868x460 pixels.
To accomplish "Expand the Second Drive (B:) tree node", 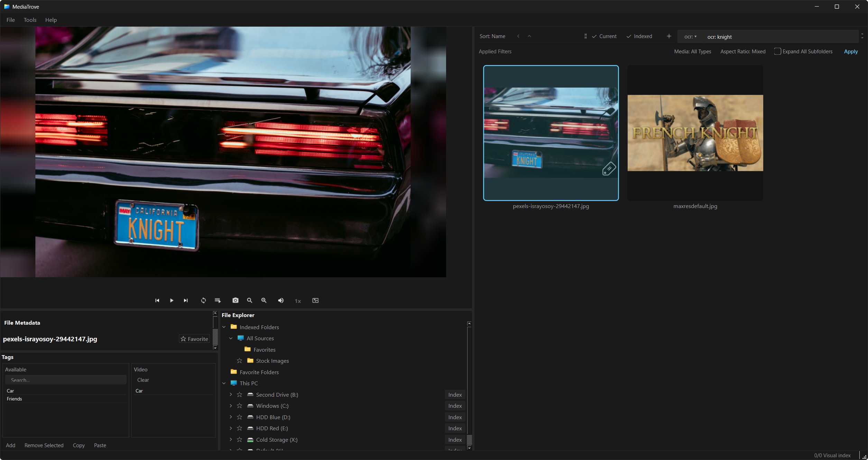I will click(x=231, y=395).
